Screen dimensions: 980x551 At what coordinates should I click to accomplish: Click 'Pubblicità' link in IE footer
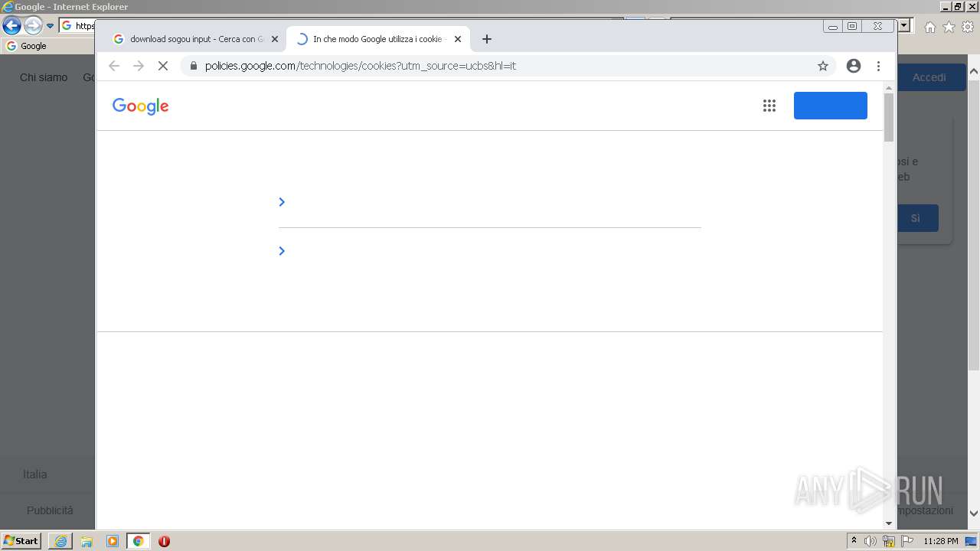point(50,510)
